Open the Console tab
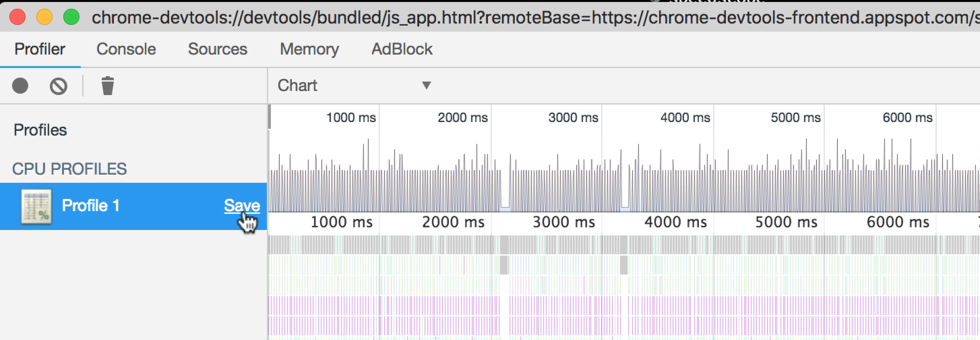Viewport: 980px width, 340px height. [126, 49]
